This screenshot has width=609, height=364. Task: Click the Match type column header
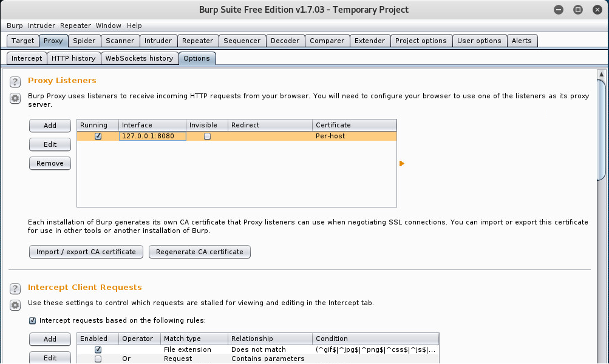[x=194, y=339]
